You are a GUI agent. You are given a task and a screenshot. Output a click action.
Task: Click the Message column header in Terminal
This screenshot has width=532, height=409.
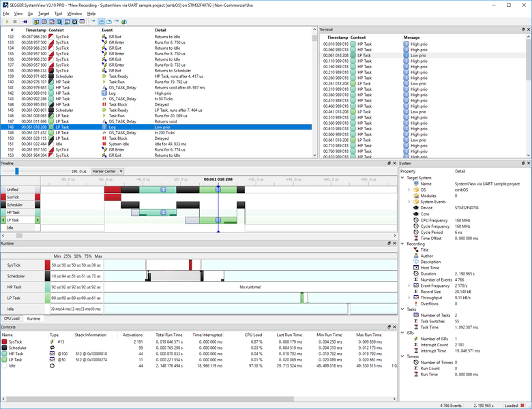click(x=411, y=37)
